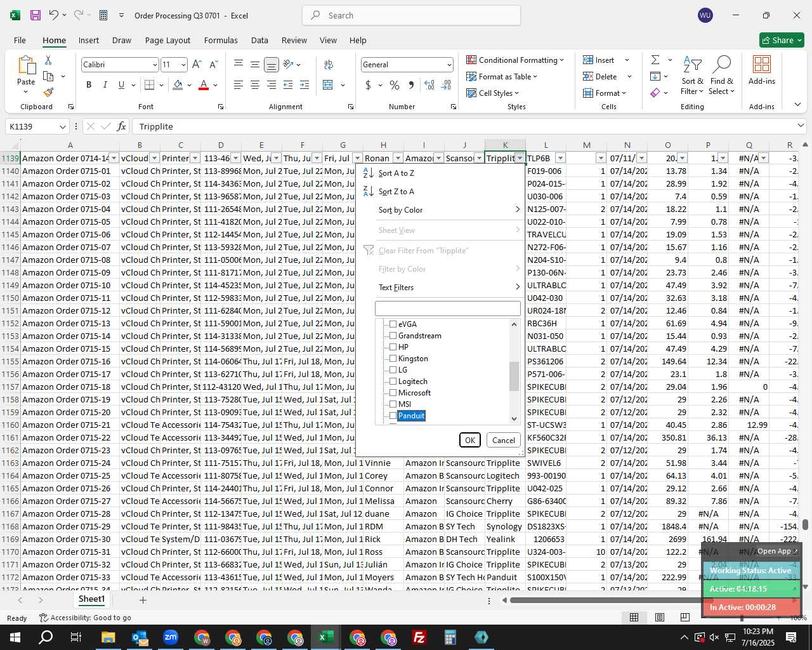Toggle Underline formatting
This screenshot has height=650, width=812.
click(121, 85)
